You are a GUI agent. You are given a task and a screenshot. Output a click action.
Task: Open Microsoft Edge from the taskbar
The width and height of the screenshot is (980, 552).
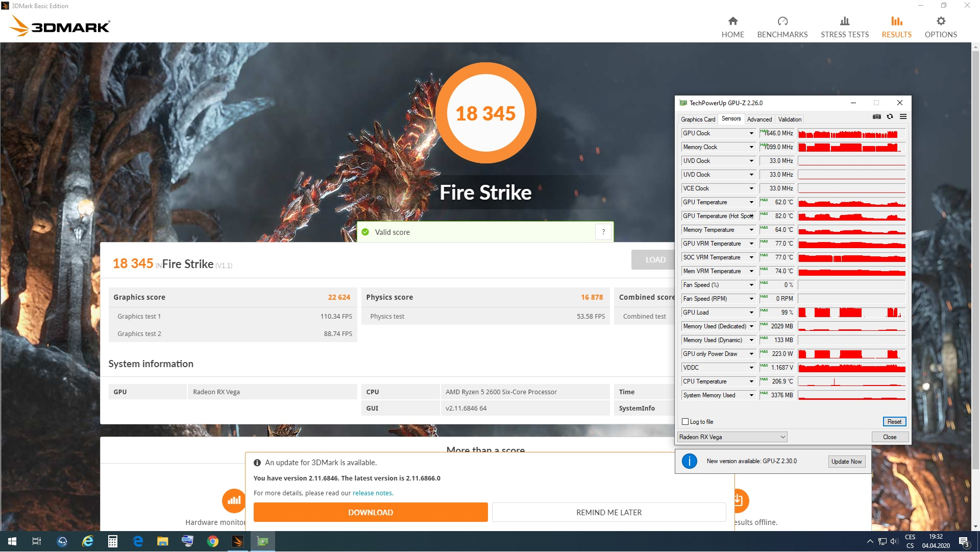point(138,541)
